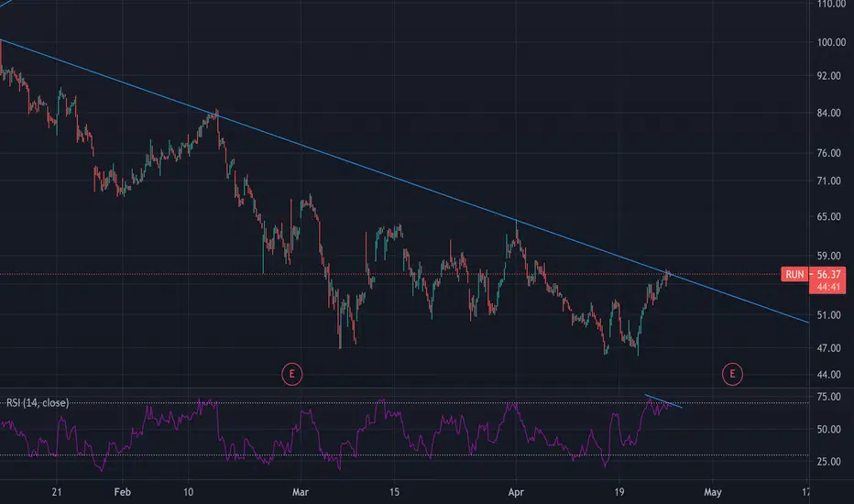Click the 25.00 RSI axis value
This screenshot has width=854, height=504.
click(x=829, y=462)
